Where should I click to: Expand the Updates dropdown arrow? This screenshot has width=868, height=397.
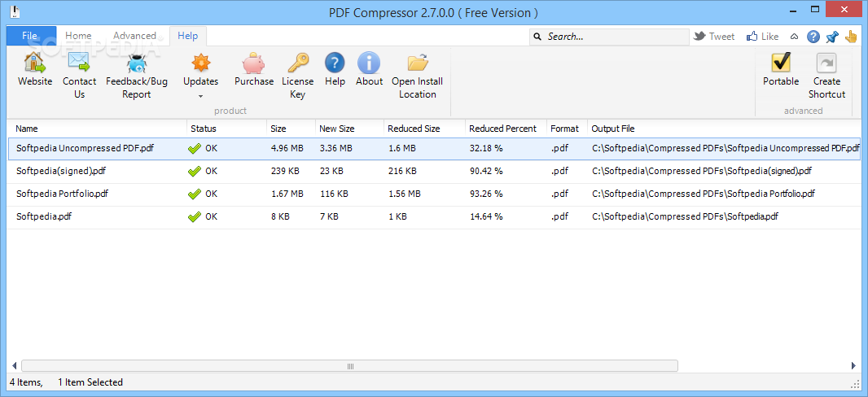(x=201, y=96)
